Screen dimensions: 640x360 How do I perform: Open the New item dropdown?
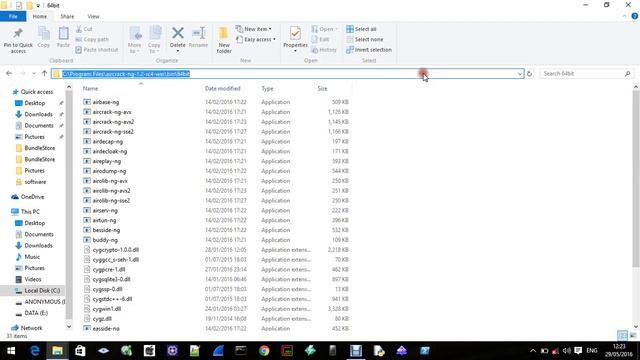pyautogui.click(x=253, y=29)
